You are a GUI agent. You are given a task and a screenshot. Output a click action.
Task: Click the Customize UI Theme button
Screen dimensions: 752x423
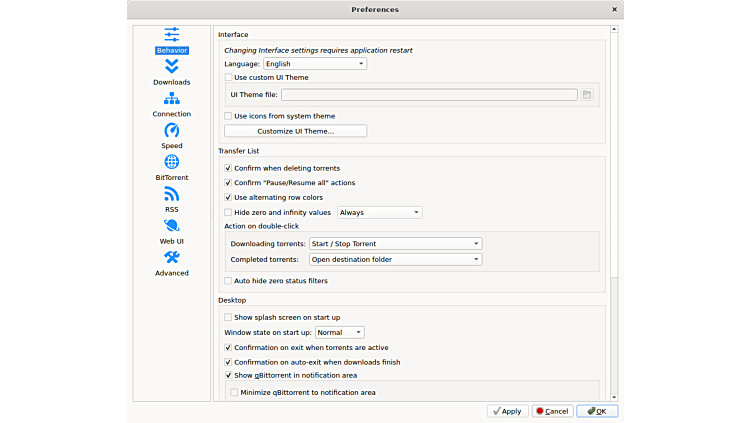pos(295,131)
